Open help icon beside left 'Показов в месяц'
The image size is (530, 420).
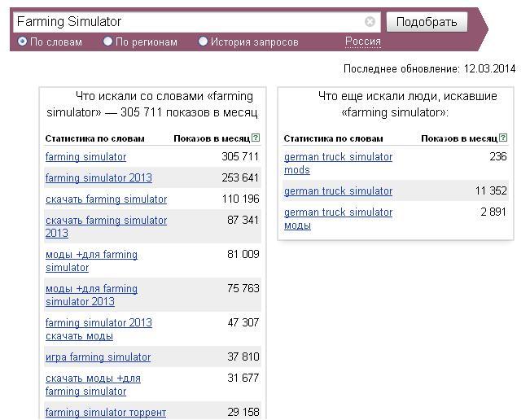[256, 138]
